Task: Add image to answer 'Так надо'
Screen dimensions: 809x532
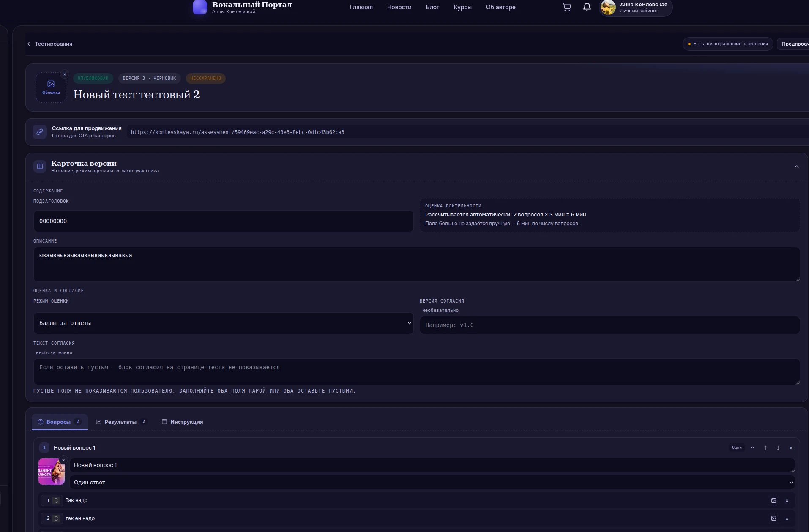Action: [773, 500]
